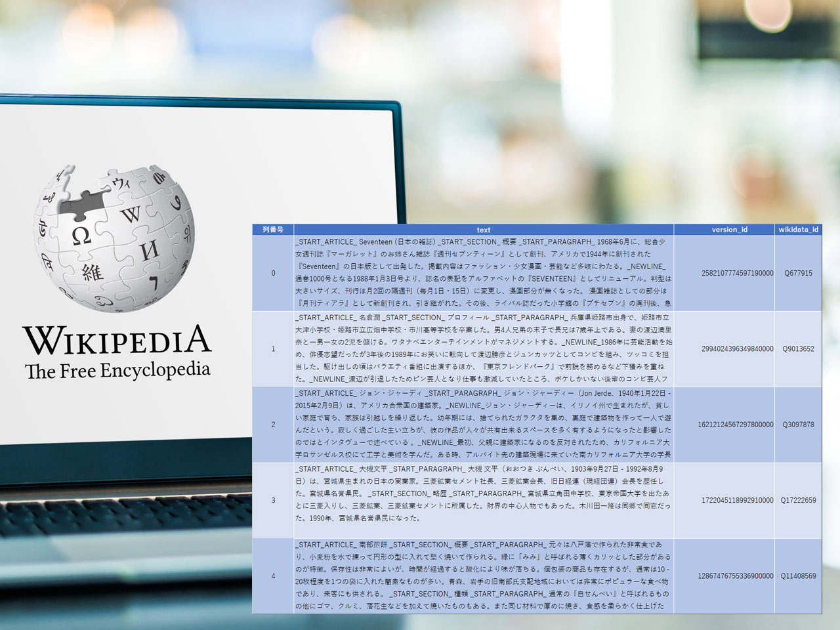Select the 南部煎餅 article text cell
The image size is (840, 630).
click(x=484, y=576)
